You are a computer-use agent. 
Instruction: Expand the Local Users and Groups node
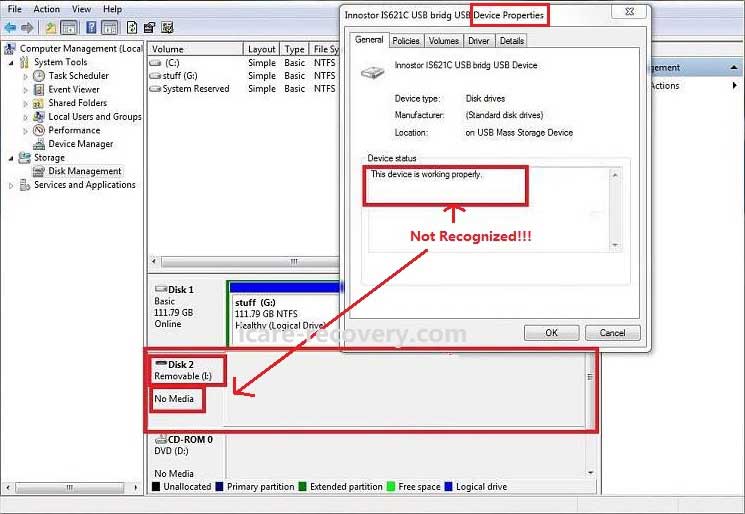point(26,117)
